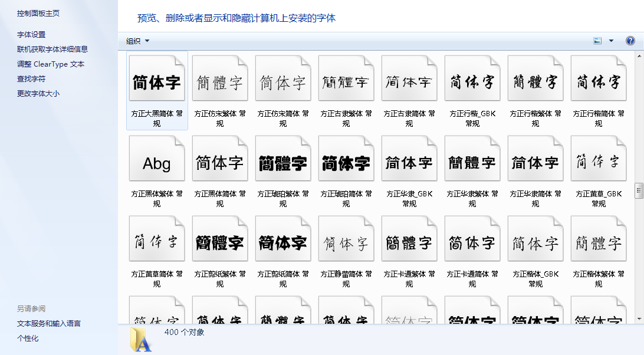Open the views dropdown arrow next to the picture icon
The height and width of the screenshot is (355, 644).
tap(611, 40)
